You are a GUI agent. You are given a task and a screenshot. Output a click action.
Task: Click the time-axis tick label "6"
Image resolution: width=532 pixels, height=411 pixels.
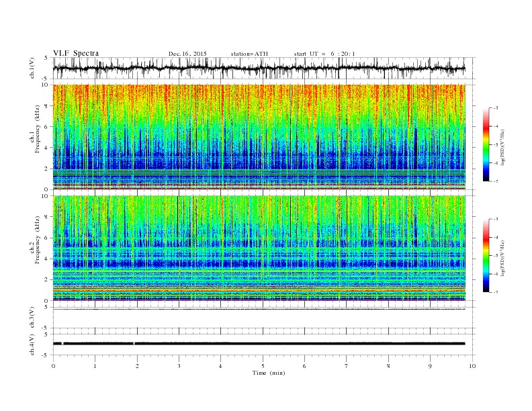[x=304, y=366]
